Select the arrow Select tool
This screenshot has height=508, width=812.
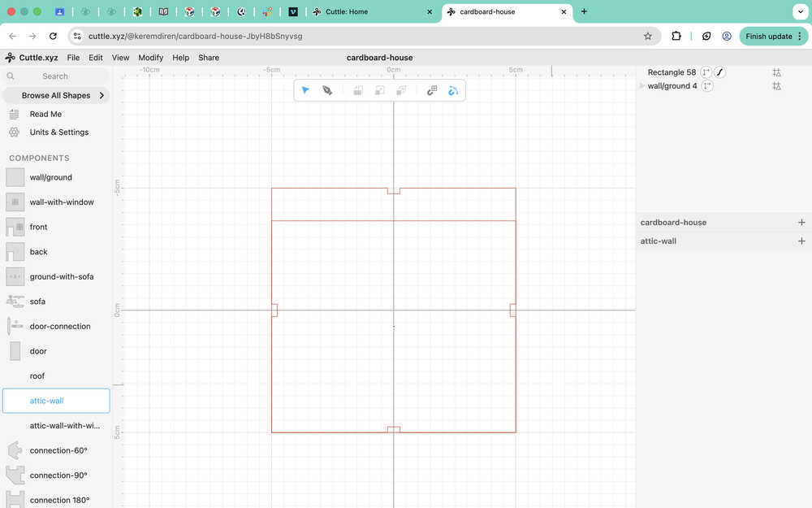(x=305, y=90)
